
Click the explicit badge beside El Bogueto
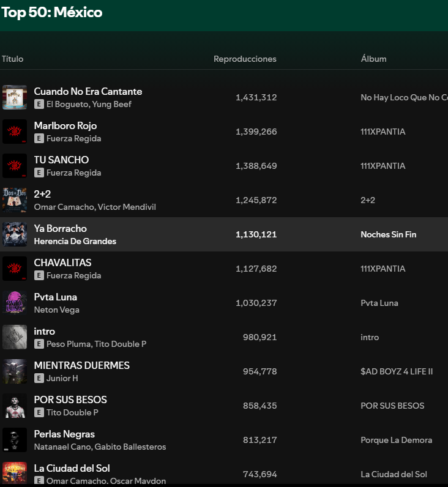coord(39,104)
